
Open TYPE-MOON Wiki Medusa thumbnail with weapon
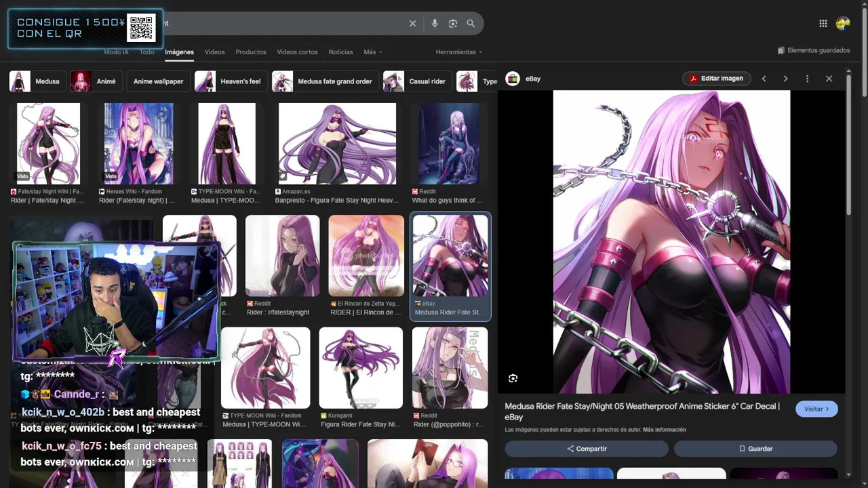click(x=265, y=368)
